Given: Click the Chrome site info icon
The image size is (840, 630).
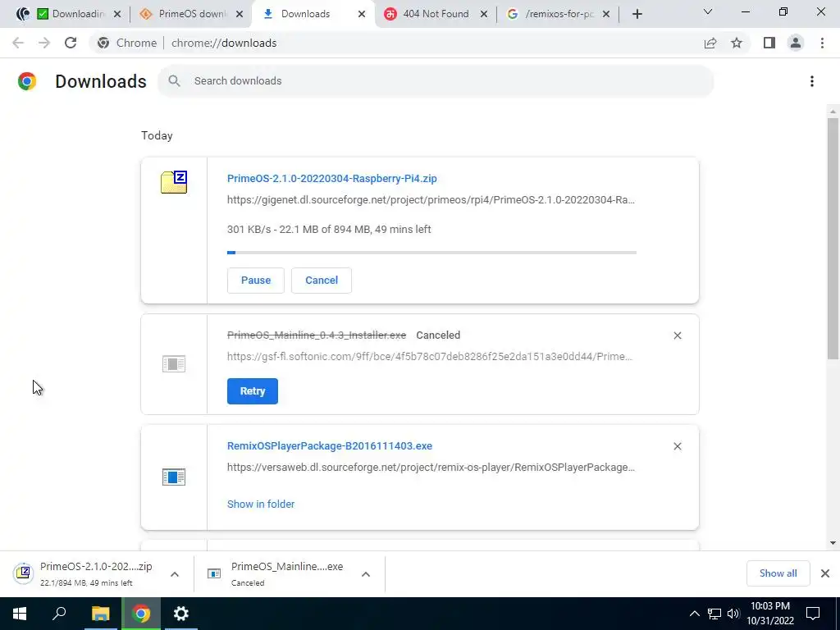Looking at the screenshot, I should pos(103,43).
